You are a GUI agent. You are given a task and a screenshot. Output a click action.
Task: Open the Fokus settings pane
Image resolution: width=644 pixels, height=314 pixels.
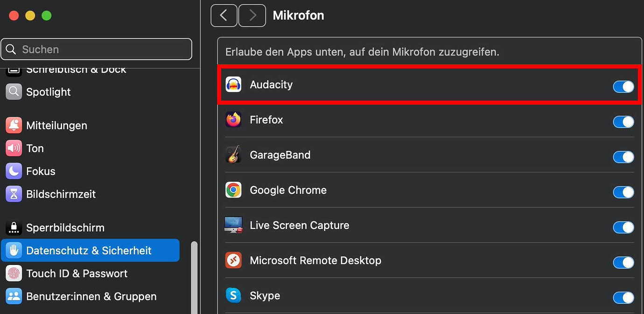coord(90,171)
